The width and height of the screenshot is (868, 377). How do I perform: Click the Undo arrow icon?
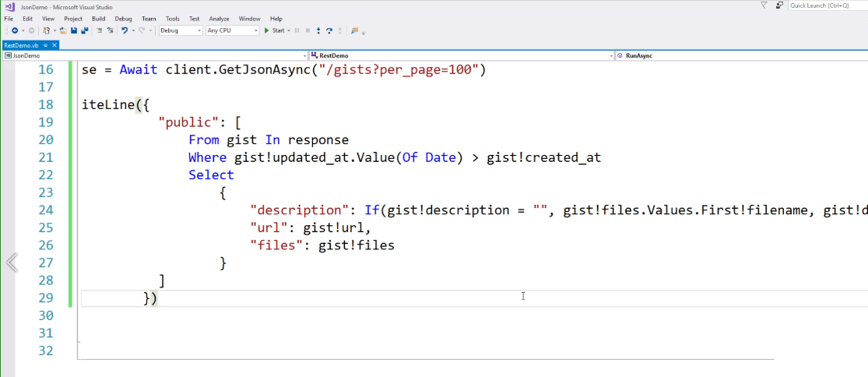tap(125, 30)
